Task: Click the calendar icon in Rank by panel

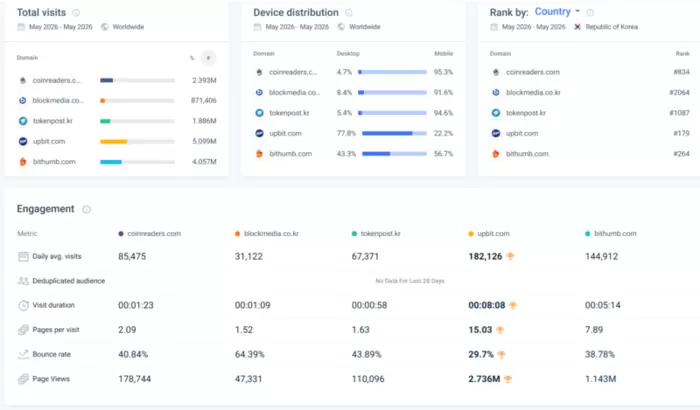Action: point(494,27)
